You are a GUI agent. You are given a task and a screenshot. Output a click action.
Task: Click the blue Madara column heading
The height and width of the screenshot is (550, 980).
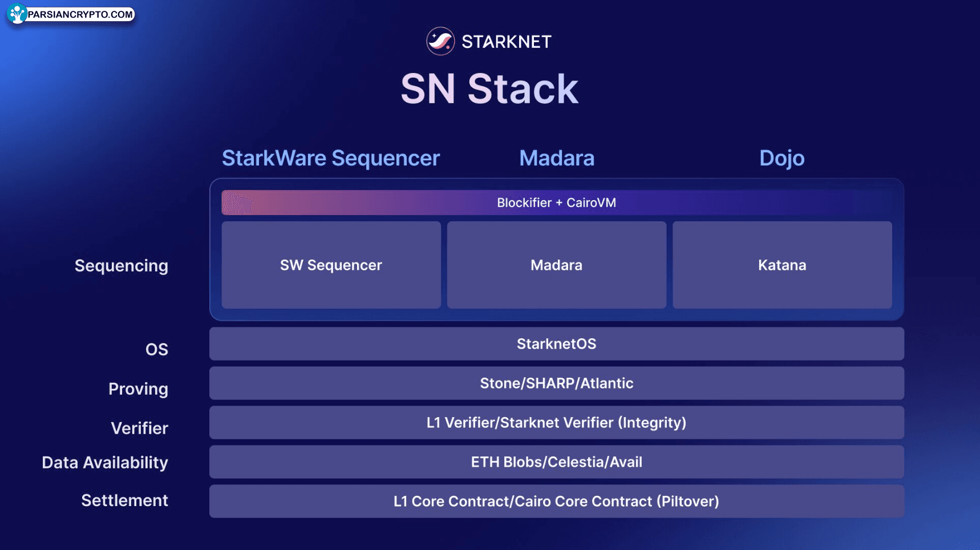[557, 158]
